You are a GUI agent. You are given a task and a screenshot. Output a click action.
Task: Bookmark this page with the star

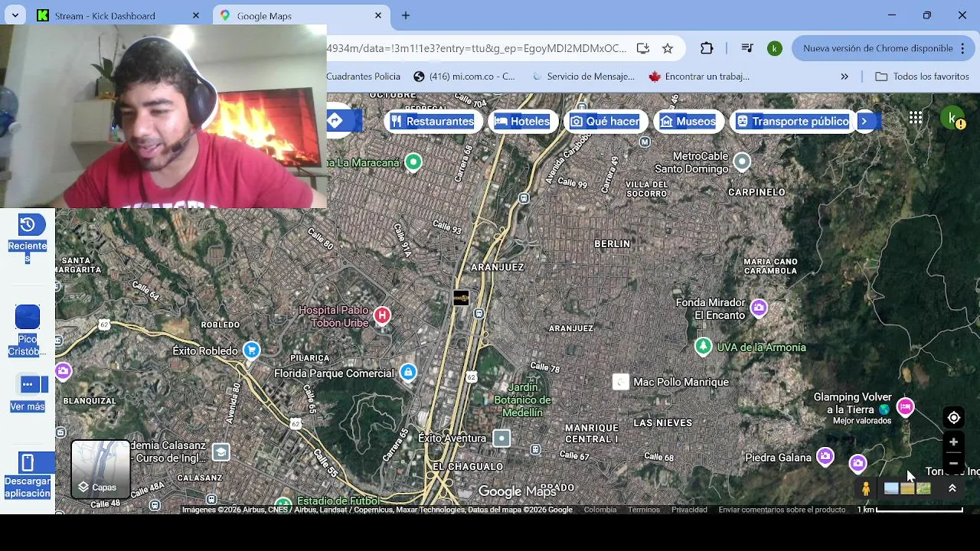[x=668, y=48]
